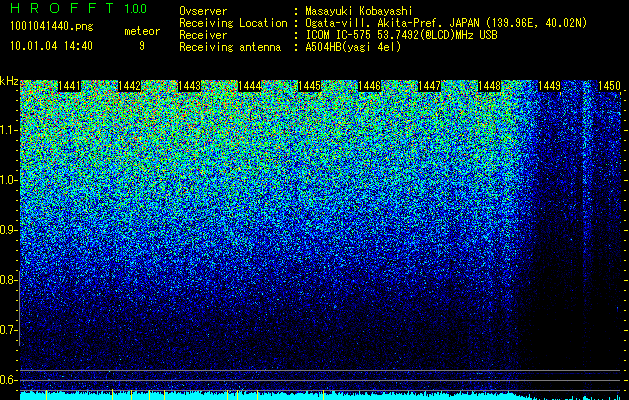Click the 1446 time marker

point(369,86)
